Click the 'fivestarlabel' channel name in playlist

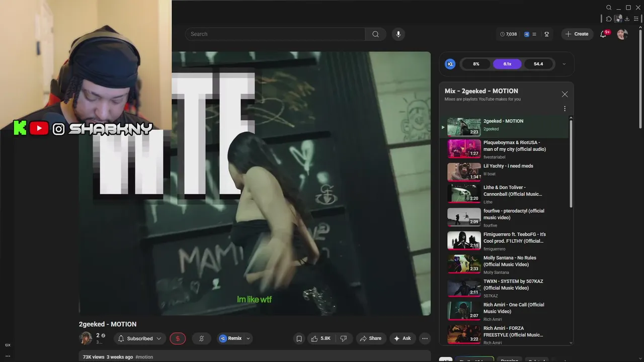click(495, 157)
